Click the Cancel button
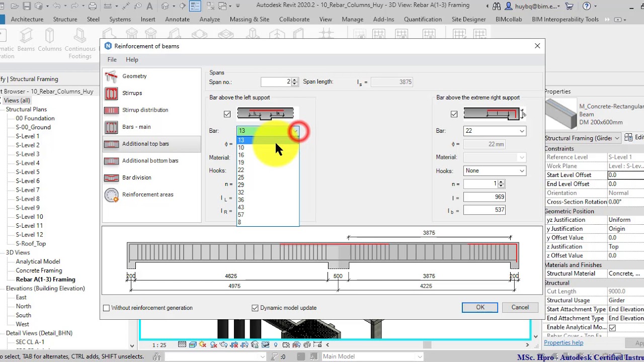The width and height of the screenshot is (644, 362). (520, 307)
